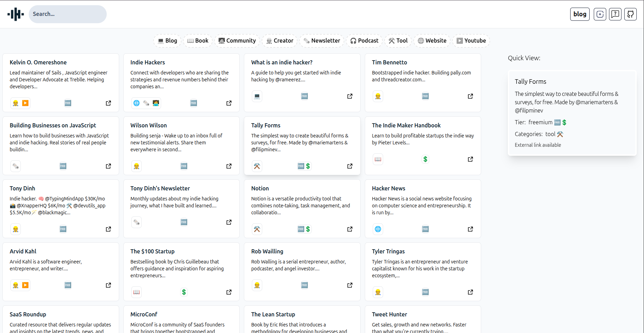The image size is (644, 333).
Task: Open the external link icon on the Tally Forms card
Action: tap(350, 166)
